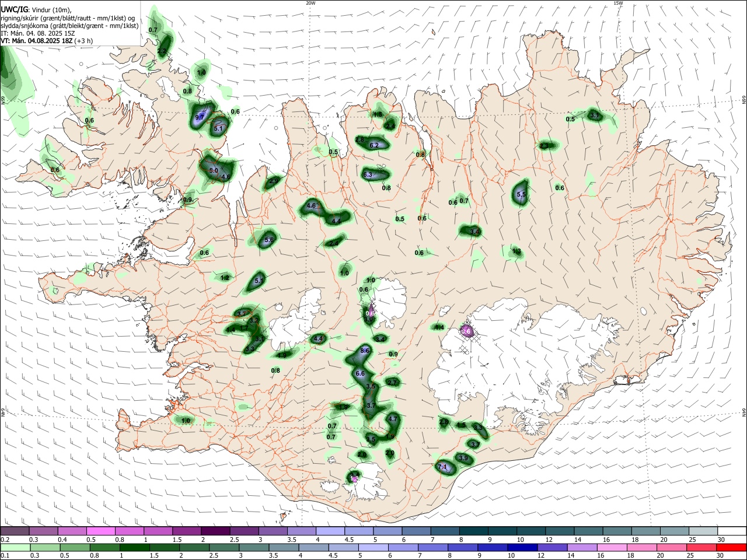
Task: Click the 6.3 precipitation value
Action: pyautogui.click(x=368, y=175)
